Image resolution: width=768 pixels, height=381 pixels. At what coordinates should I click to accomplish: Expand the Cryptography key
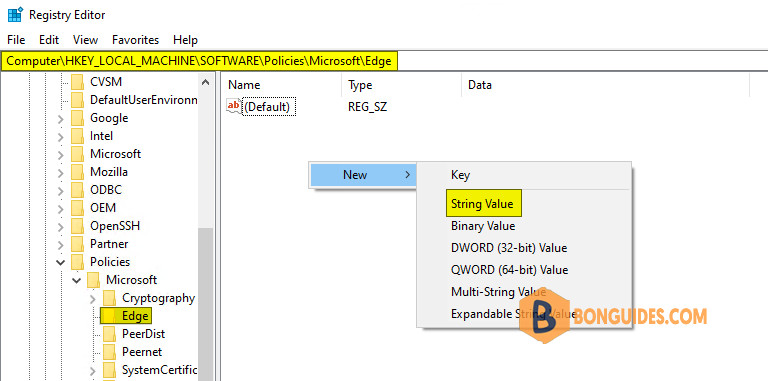point(93,298)
